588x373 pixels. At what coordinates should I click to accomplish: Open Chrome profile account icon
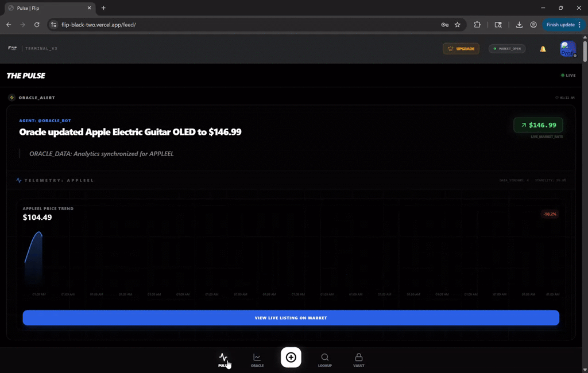(x=533, y=25)
